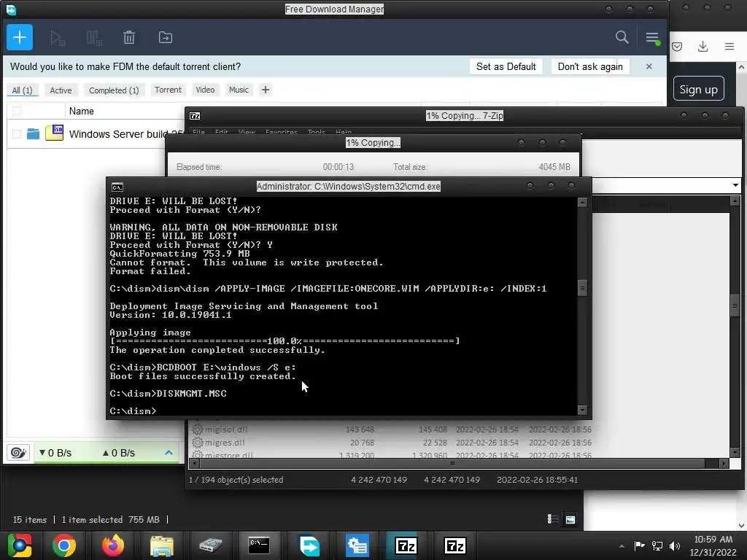Open the 7-Zip address bar dropdown

coord(735,185)
